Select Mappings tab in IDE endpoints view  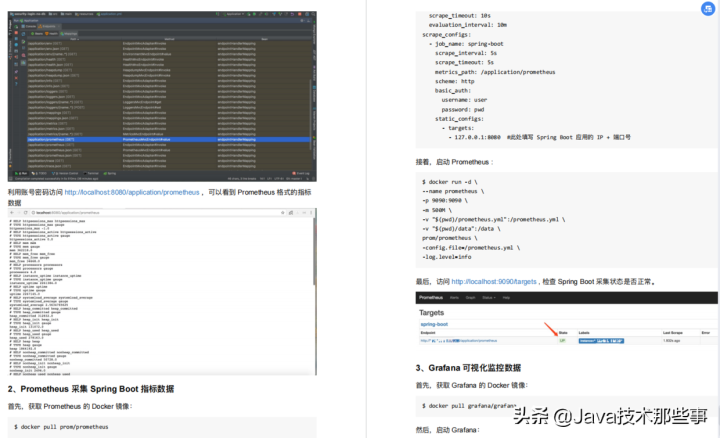[x=69, y=34]
